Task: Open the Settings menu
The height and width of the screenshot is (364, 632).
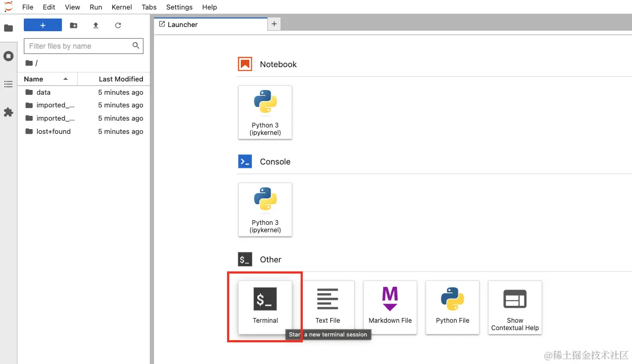Action: point(179,7)
